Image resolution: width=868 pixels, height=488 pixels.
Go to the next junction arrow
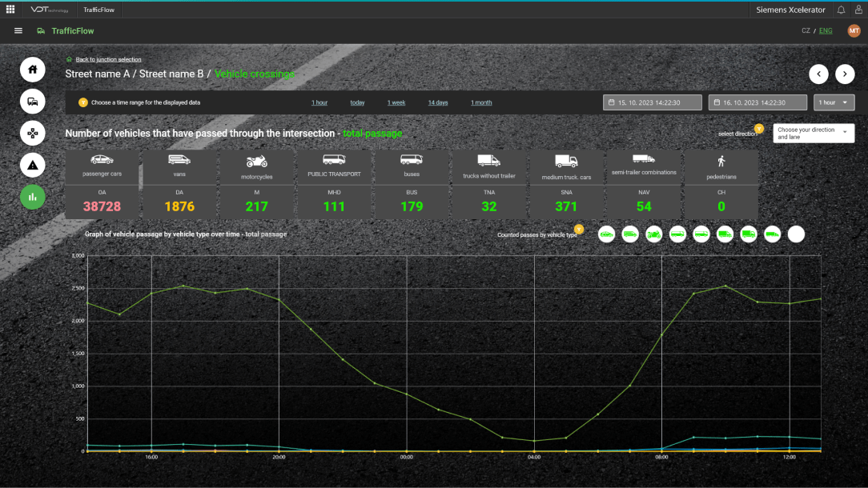(845, 74)
